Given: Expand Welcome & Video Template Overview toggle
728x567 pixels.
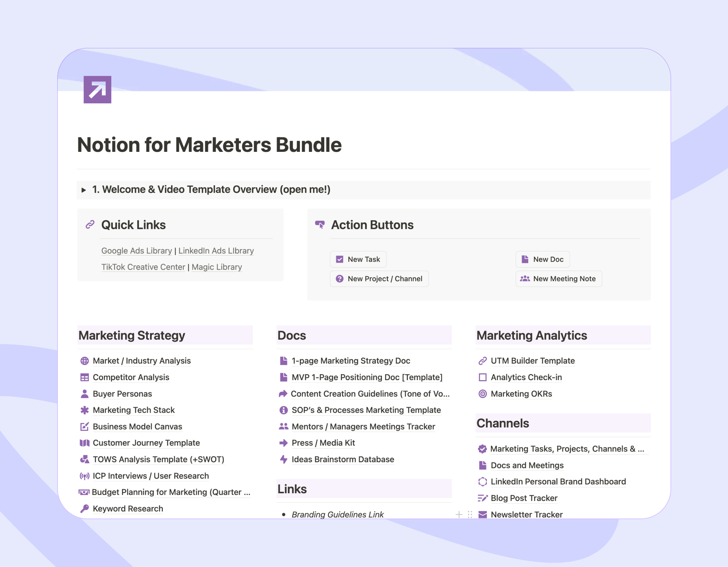Looking at the screenshot, I should (84, 190).
